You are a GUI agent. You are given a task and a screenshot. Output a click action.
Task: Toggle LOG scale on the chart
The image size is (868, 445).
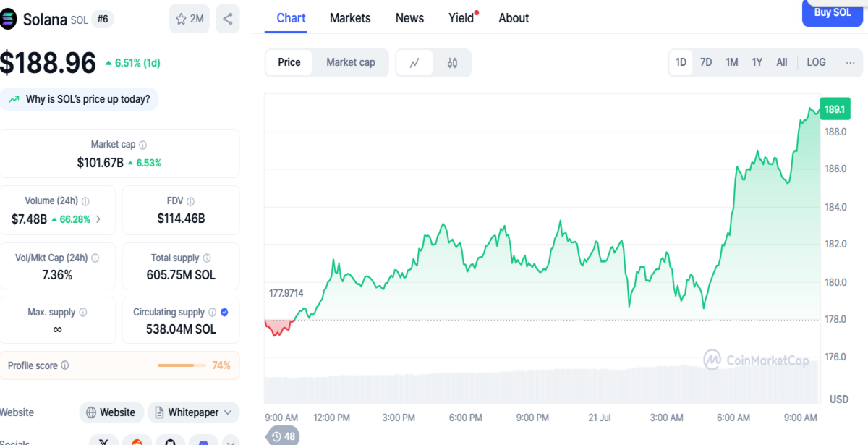(816, 62)
